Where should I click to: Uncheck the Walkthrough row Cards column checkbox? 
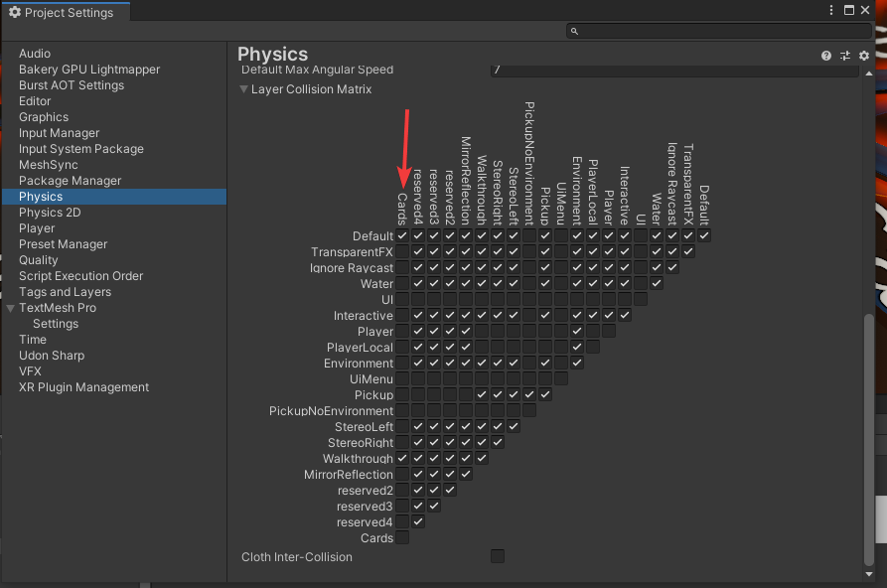[402, 459]
